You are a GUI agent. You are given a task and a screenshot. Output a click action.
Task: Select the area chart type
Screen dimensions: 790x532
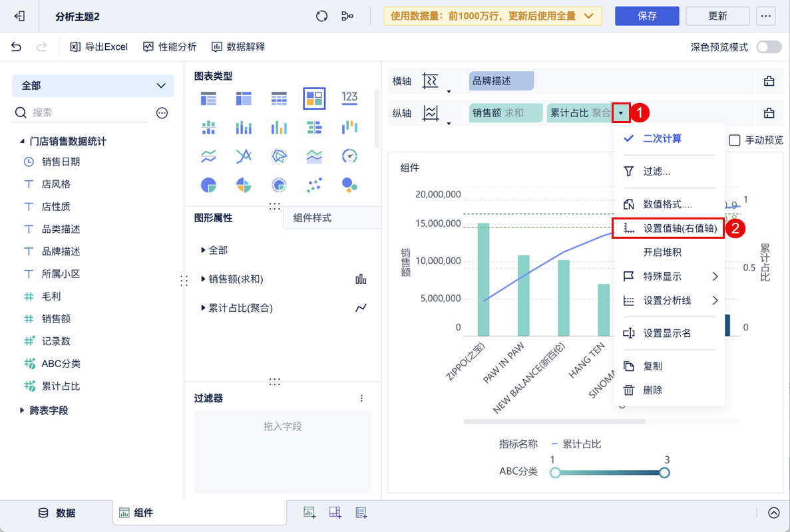coord(314,156)
